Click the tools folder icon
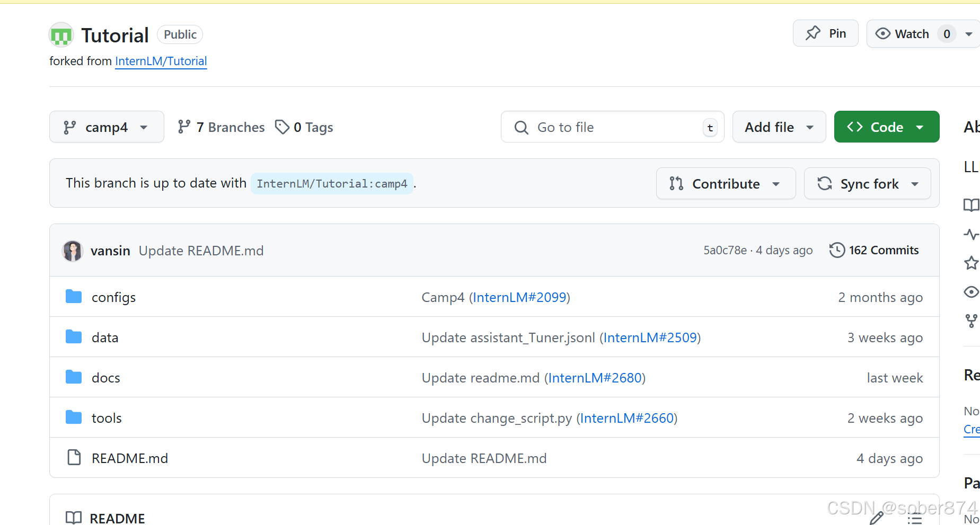Viewport: 980px width, 525px height. 74,417
